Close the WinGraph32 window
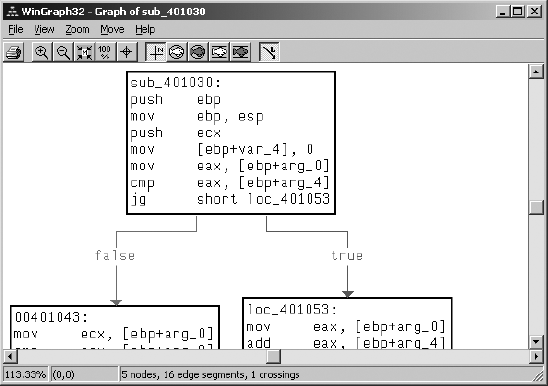Screen dimensions: 548x386 (534, 12)
